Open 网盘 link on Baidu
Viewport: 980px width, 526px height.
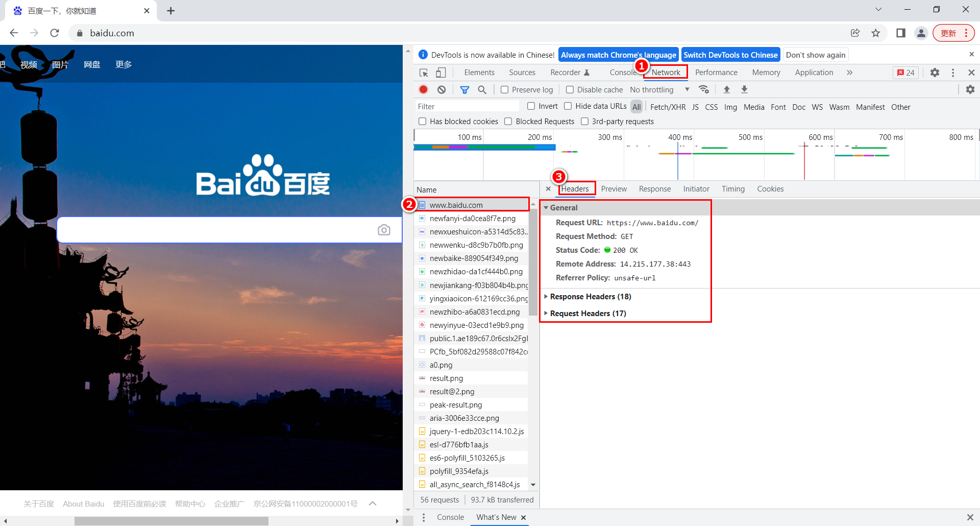(92, 64)
